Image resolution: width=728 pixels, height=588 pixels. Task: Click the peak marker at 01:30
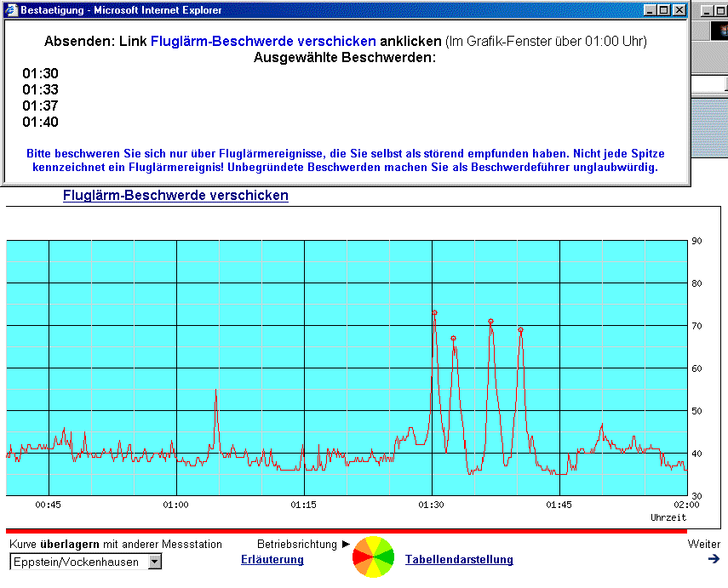[x=434, y=313]
